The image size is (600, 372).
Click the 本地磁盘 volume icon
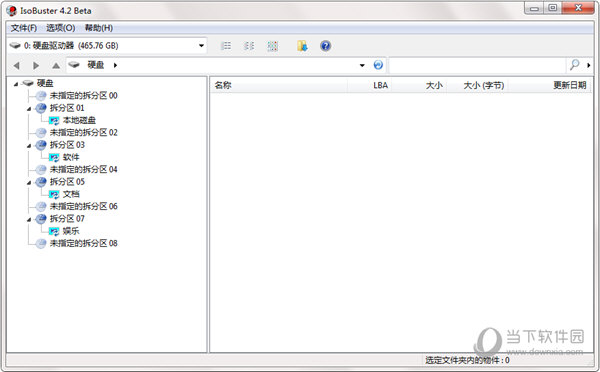pyautogui.click(x=54, y=121)
